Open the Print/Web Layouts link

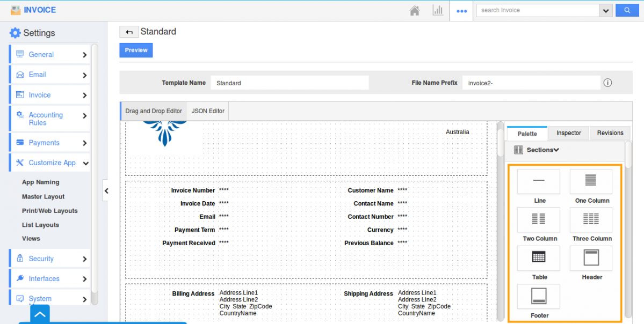tap(49, 211)
